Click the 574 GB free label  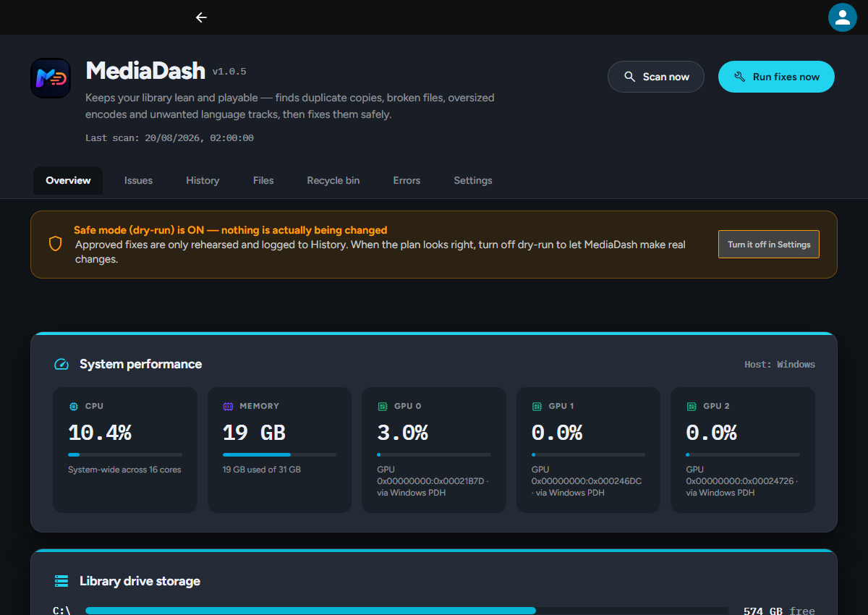[779, 611]
